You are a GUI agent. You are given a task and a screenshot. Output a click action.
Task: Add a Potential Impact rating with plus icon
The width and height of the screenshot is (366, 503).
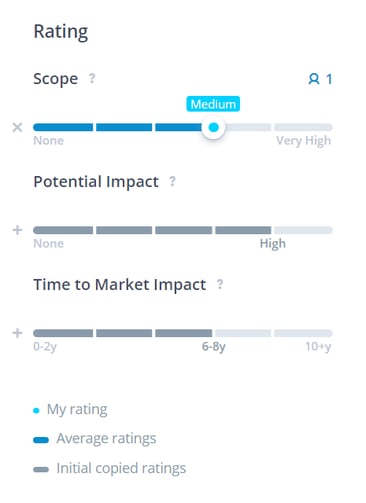[17, 230]
